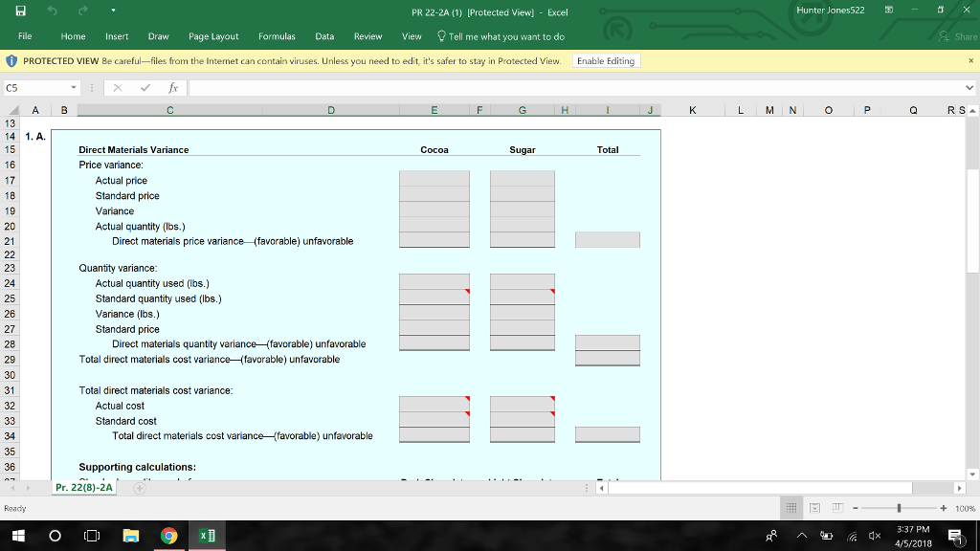Select the Pr. 22(8)-2A sheet tab
980x551 pixels.
click(84, 487)
